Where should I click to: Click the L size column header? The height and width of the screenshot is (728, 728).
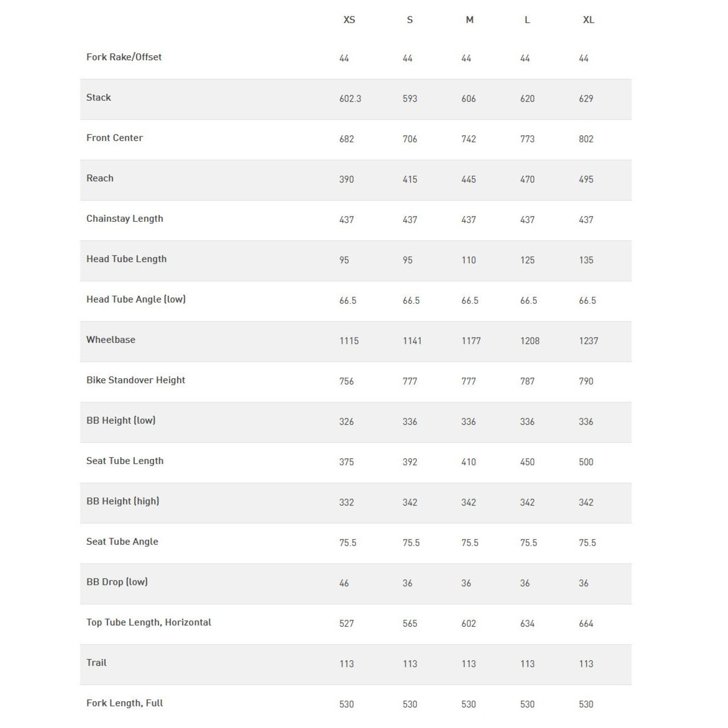click(x=527, y=20)
